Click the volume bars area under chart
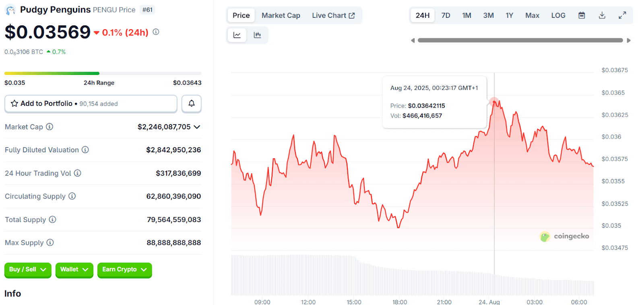This screenshot has height=305, width=644. click(x=412, y=275)
